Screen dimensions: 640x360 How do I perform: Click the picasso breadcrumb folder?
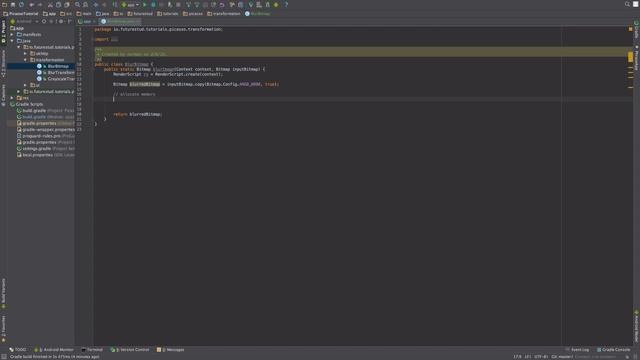pyautogui.click(x=193, y=13)
